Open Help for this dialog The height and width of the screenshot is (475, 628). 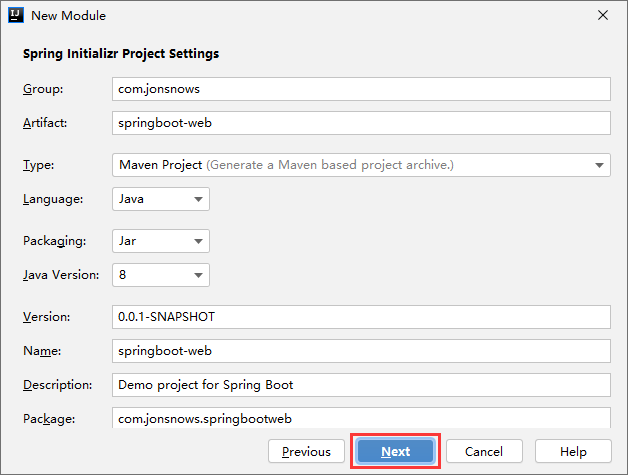[x=573, y=452]
